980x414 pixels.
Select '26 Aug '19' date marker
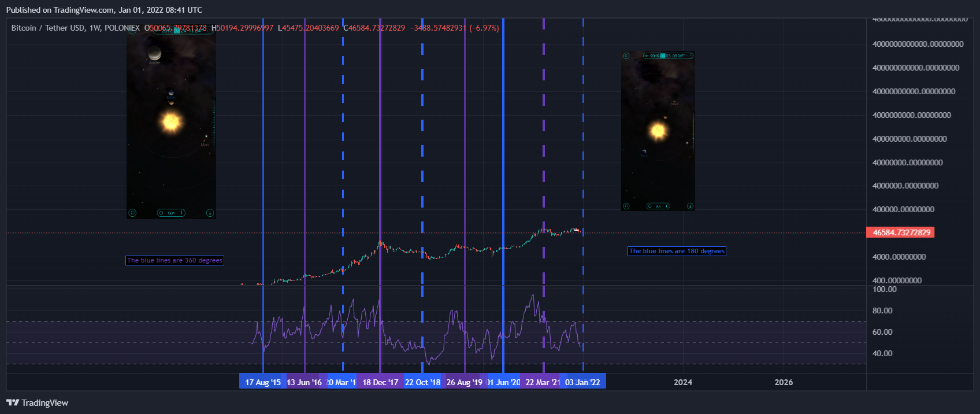(x=464, y=382)
